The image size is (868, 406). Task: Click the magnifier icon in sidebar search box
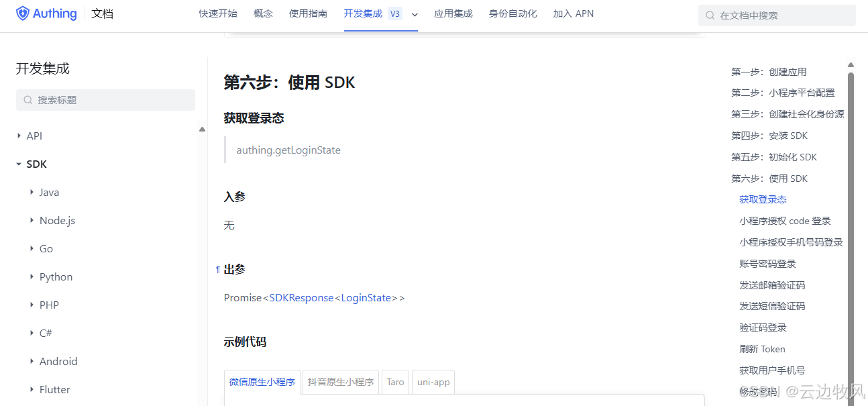click(28, 99)
